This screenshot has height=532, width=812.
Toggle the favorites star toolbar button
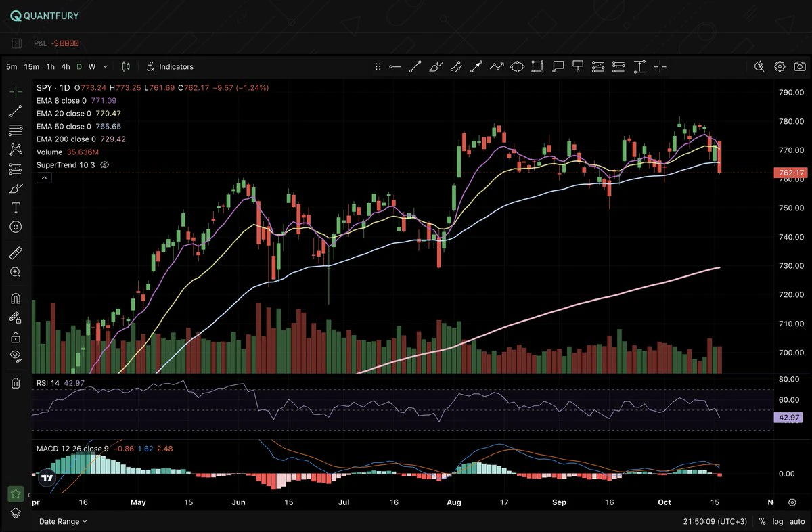click(16, 494)
